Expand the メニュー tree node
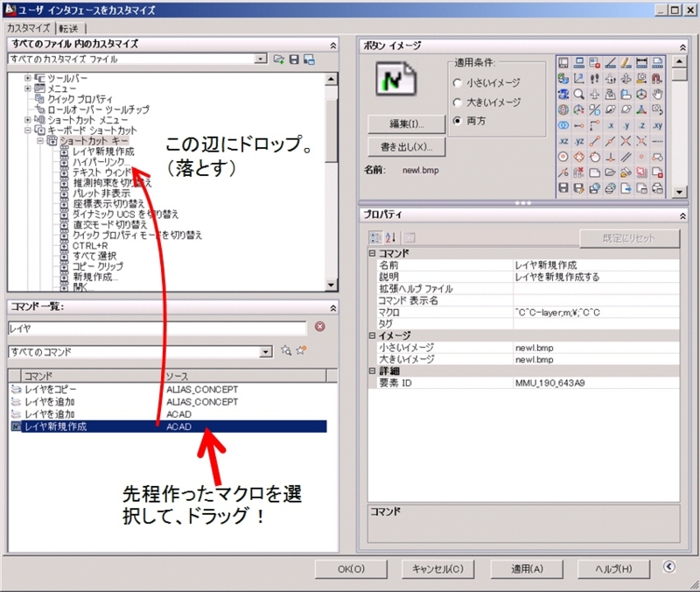The height and width of the screenshot is (592, 700). tap(28, 88)
